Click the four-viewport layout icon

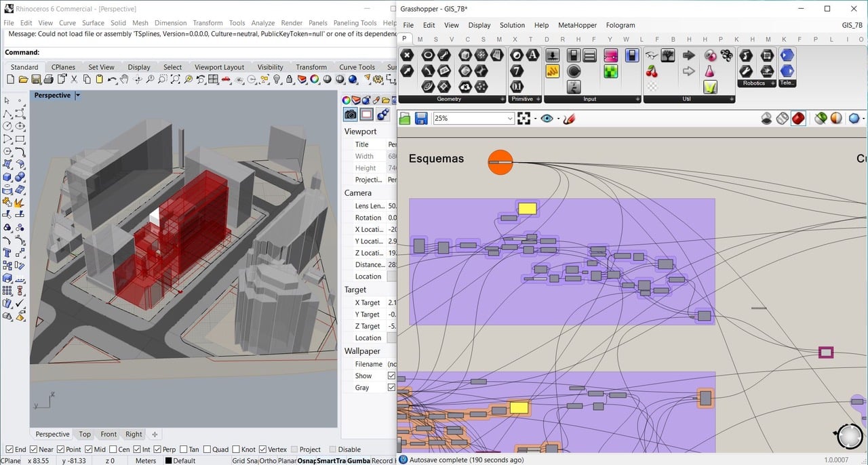[x=213, y=79]
